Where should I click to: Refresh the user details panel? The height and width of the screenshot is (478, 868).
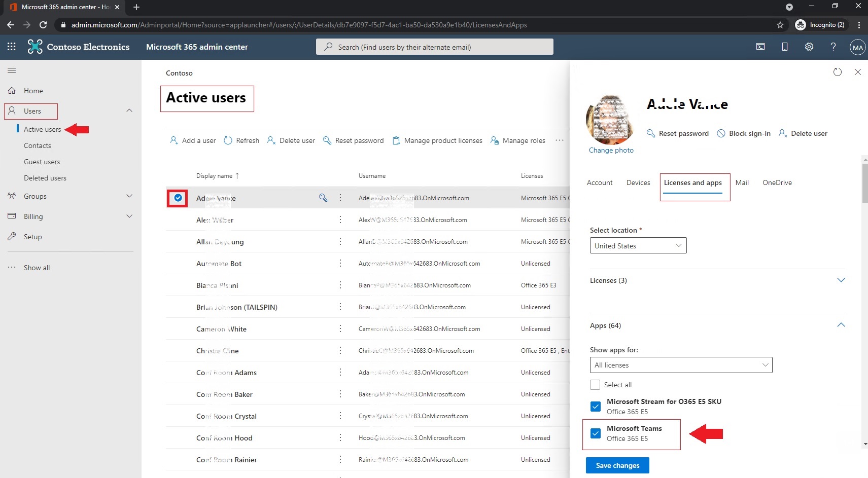coord(838,72)
